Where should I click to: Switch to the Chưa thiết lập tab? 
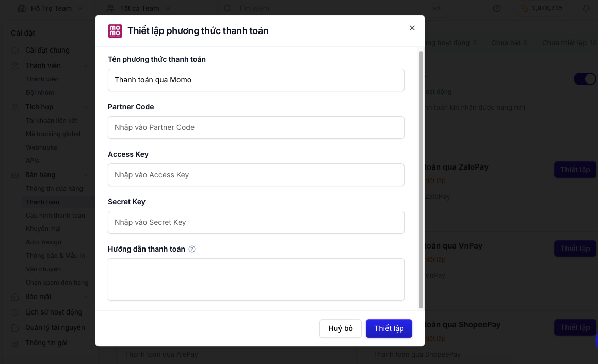pos(569,43)
